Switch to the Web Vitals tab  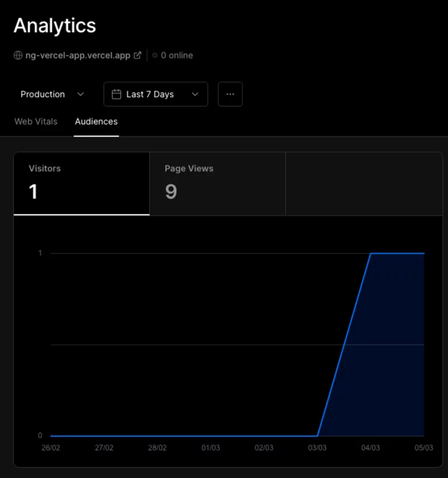36,122
